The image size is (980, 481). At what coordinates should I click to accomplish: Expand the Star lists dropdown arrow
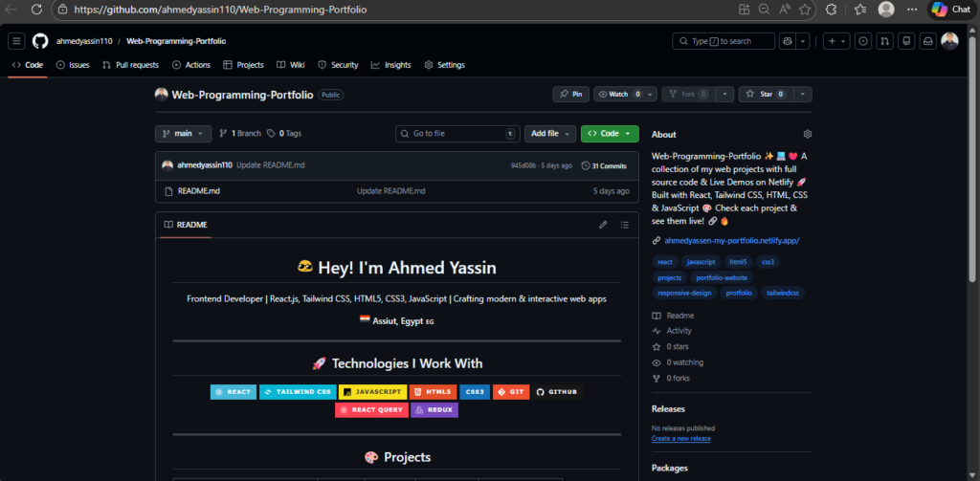click(803, 95)
